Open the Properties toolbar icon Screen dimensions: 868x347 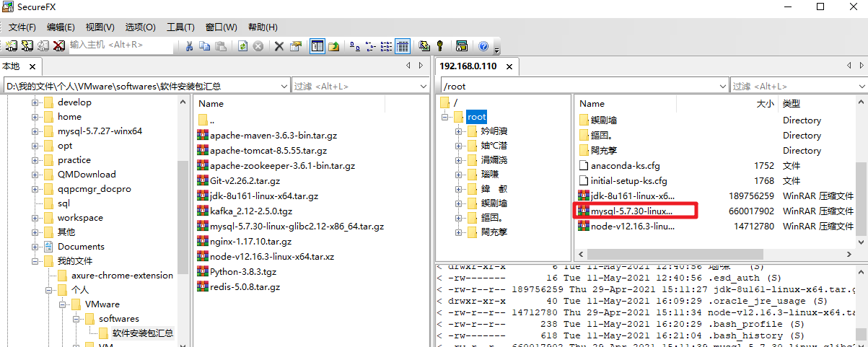pos(295,46)
